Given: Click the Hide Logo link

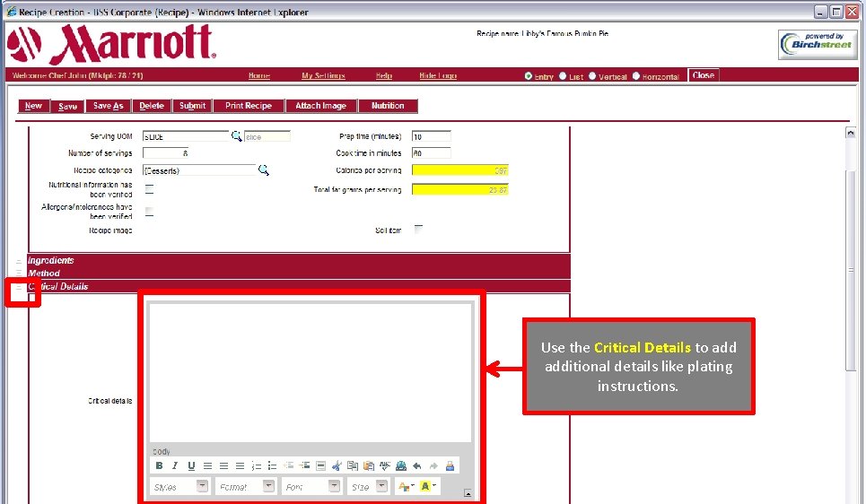Looking at the screenshot, I should 438,75.
